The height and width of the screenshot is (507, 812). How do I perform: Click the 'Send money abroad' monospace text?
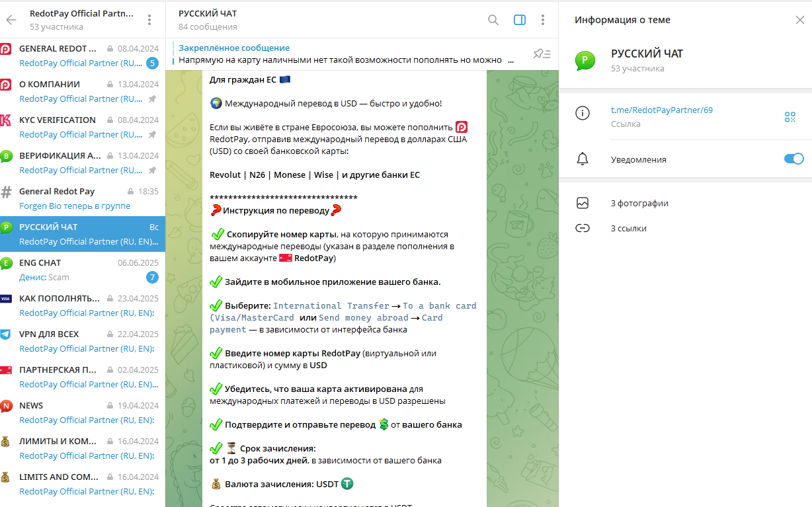click(x=364, y=317)
